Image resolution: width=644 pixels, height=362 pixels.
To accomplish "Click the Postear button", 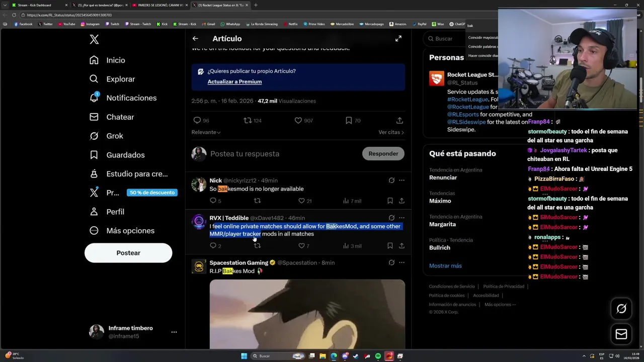I will tap(128, 253).
